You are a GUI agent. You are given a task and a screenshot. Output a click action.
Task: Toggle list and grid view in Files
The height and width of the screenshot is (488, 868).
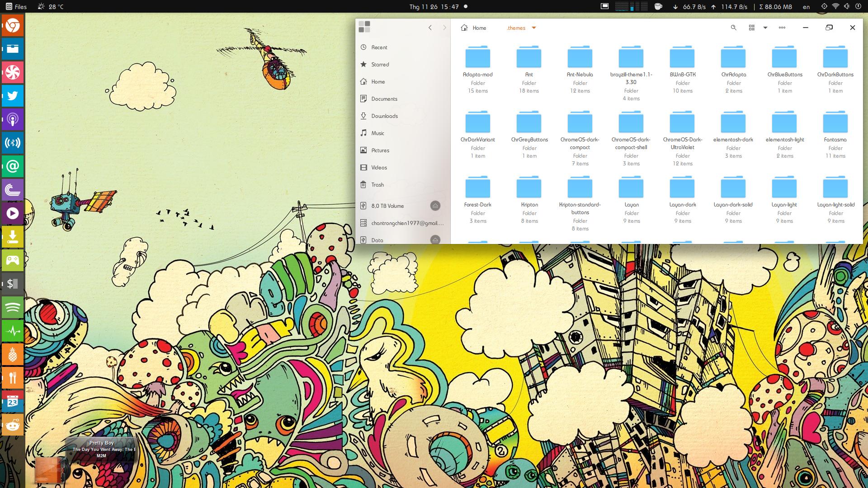[752, 28]
